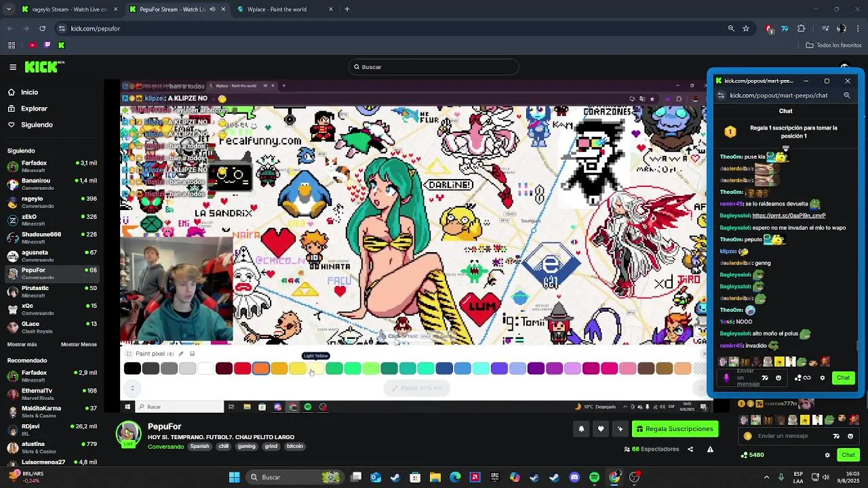Click popout chat address bar URL
868x488 pixels.
[x=778, y=96]
